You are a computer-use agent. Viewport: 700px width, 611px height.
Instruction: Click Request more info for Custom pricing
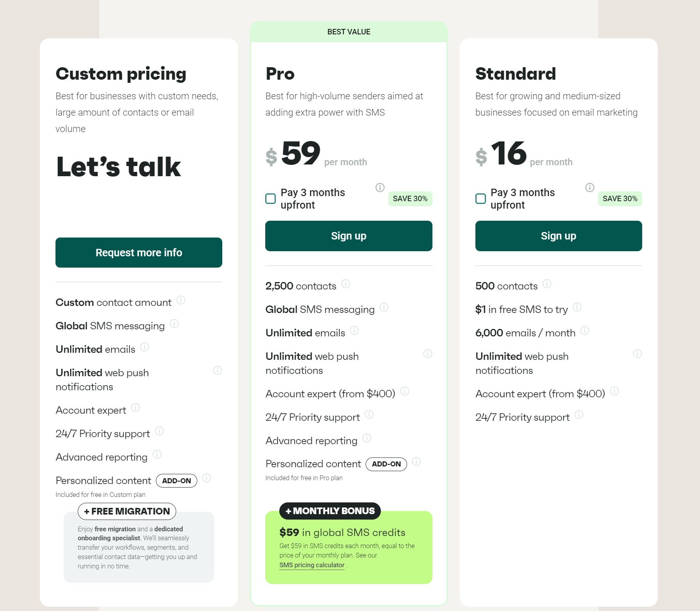[139, 252]
